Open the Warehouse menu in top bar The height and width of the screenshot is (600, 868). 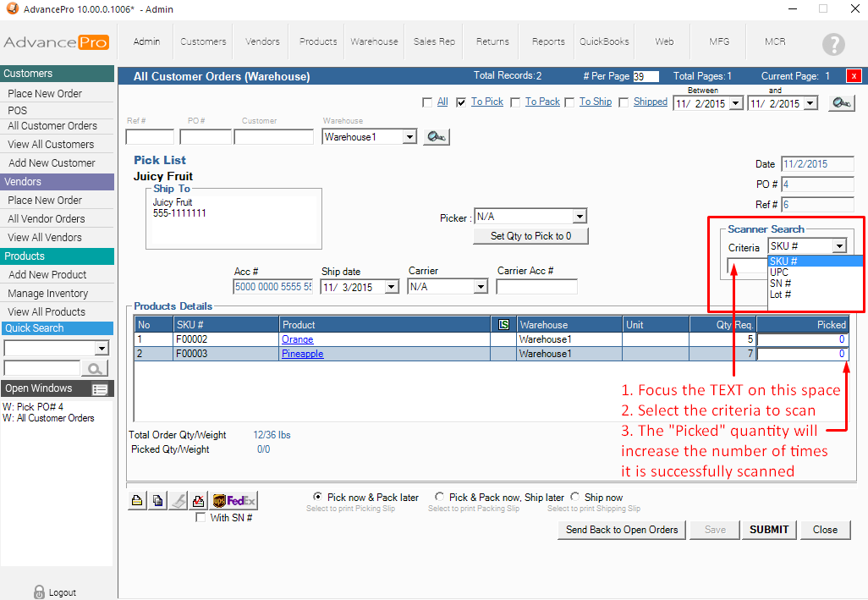pos(374,41)
